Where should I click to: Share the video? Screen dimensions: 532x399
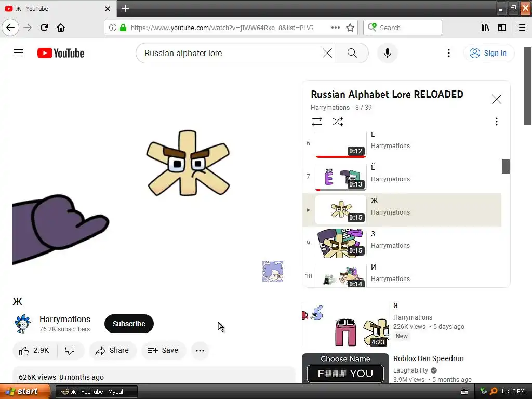pyautogui.click(x=112, y=350)
